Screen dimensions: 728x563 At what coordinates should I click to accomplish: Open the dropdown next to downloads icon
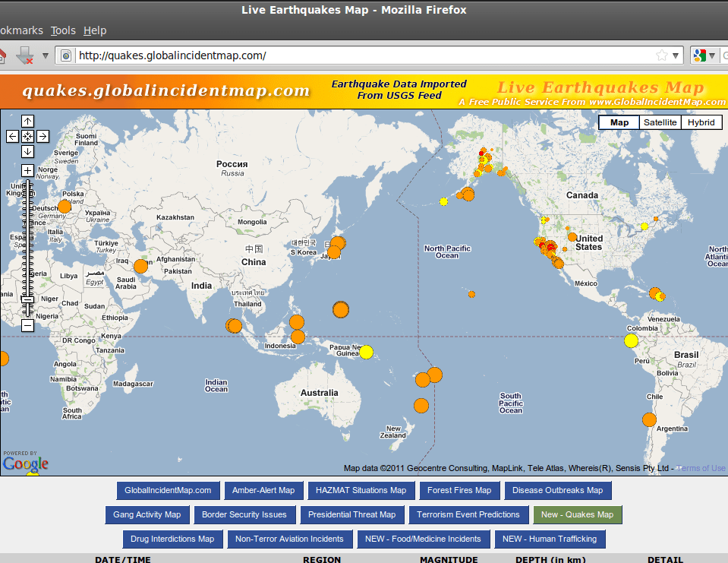point(46,55)
